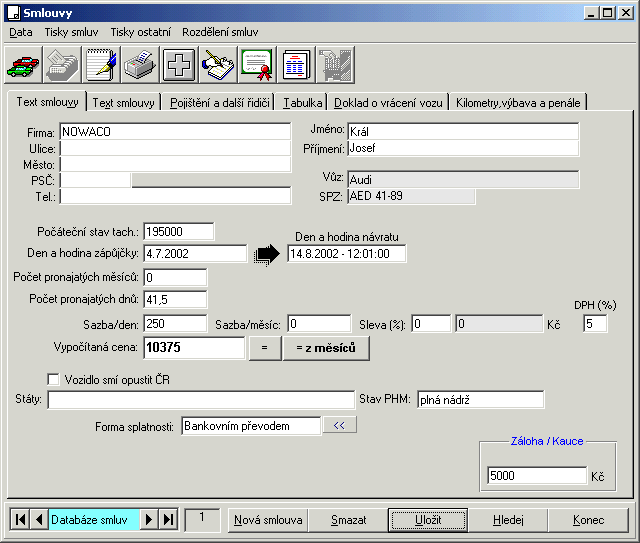The height and width of the screenshot is (543, 640).
Task: Go to previous record arrow
Action: tap(39, 520)
